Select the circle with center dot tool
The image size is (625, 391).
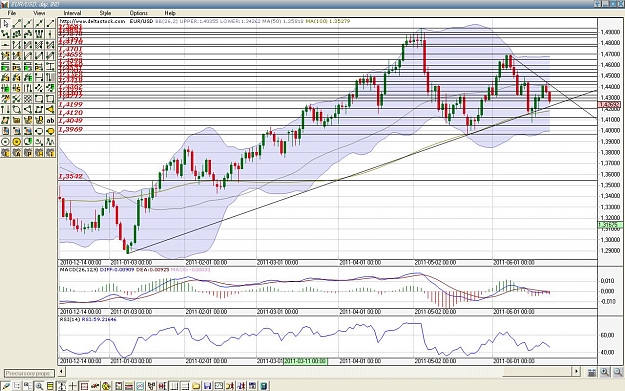5,141
